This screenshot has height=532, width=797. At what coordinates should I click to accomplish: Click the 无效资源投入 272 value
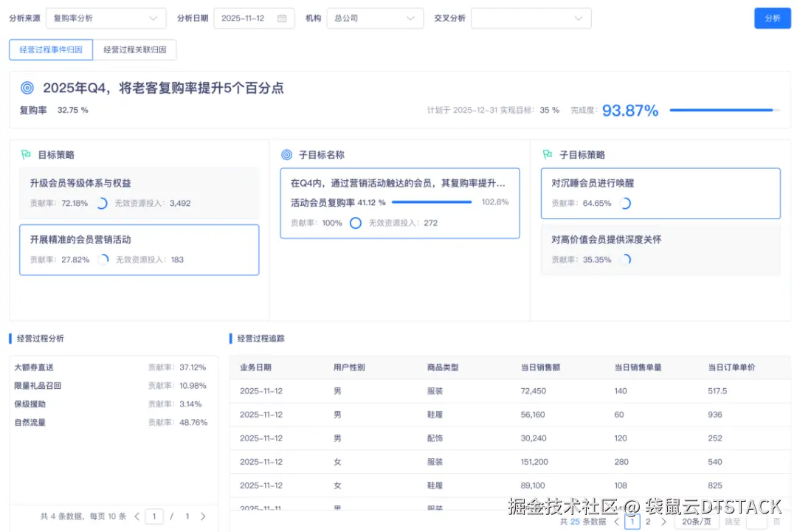point(430,223)
